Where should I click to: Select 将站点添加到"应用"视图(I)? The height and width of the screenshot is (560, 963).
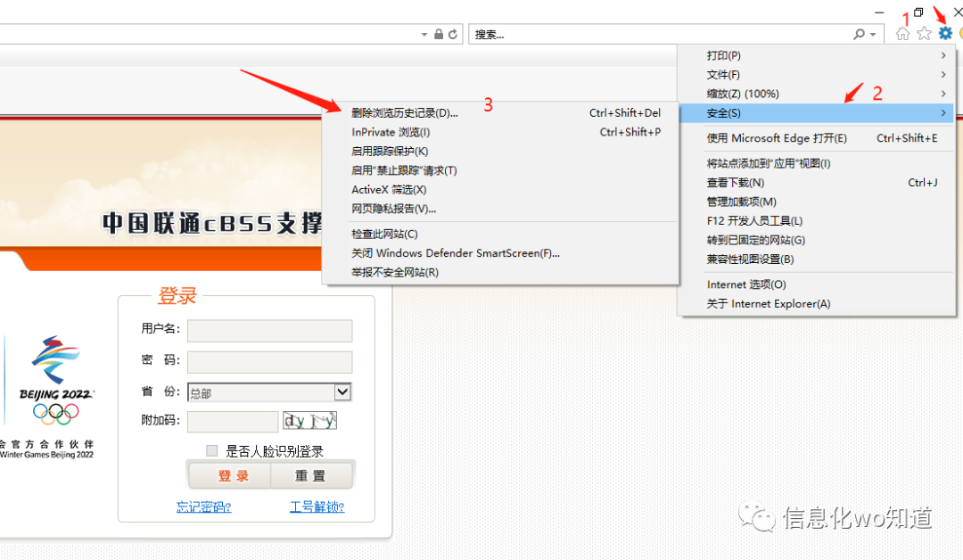tap(817, 163)
